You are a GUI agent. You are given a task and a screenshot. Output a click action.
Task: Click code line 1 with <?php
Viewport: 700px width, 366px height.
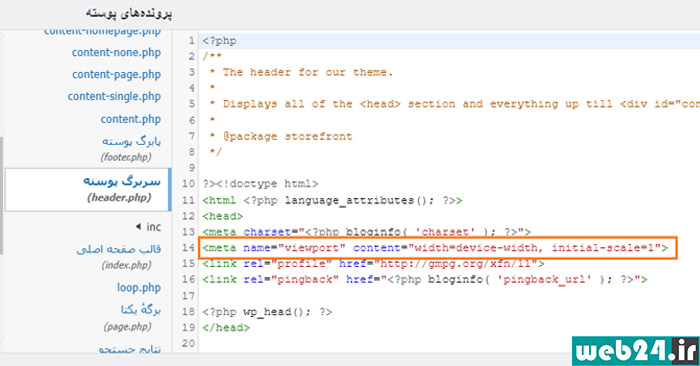(x=219, y=41)
